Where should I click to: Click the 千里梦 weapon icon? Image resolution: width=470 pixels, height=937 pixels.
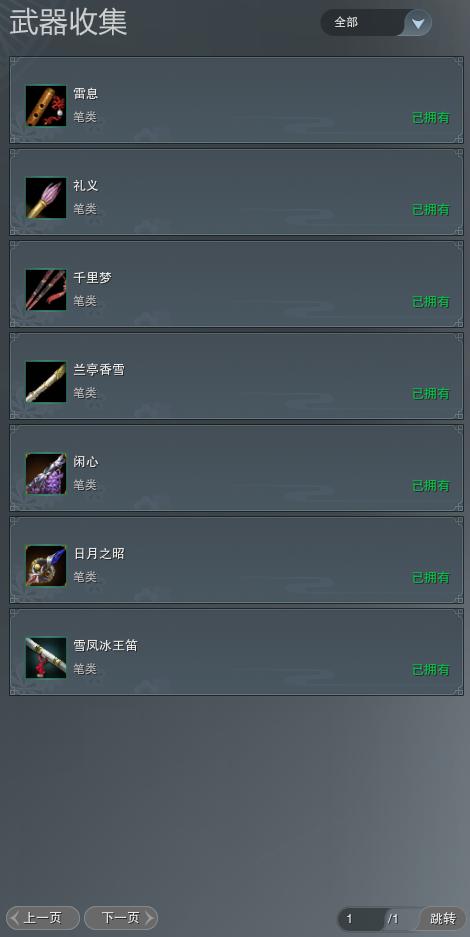[x=46, y=290]
